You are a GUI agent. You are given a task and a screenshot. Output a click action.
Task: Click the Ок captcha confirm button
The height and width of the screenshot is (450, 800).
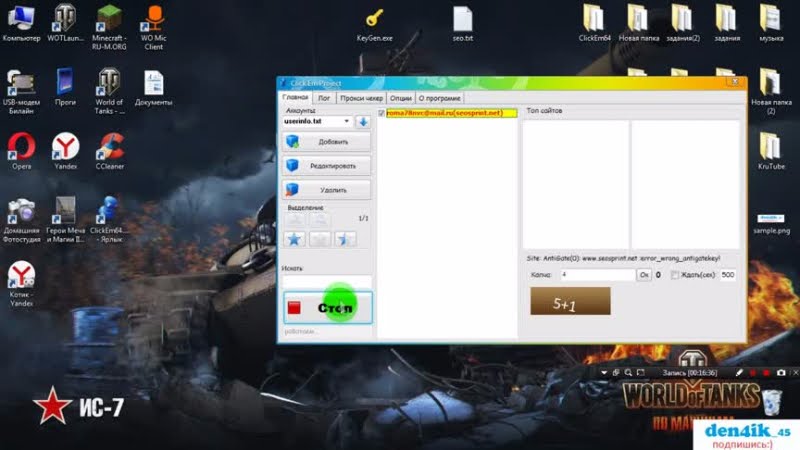(644, 275)
